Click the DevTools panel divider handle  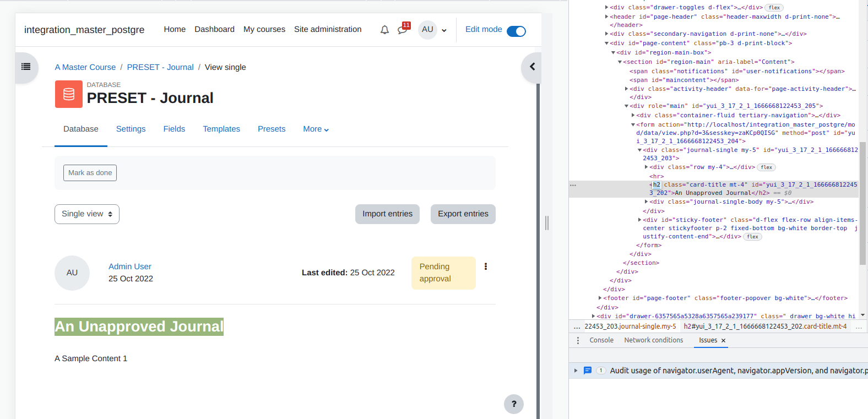click(547, 223)
